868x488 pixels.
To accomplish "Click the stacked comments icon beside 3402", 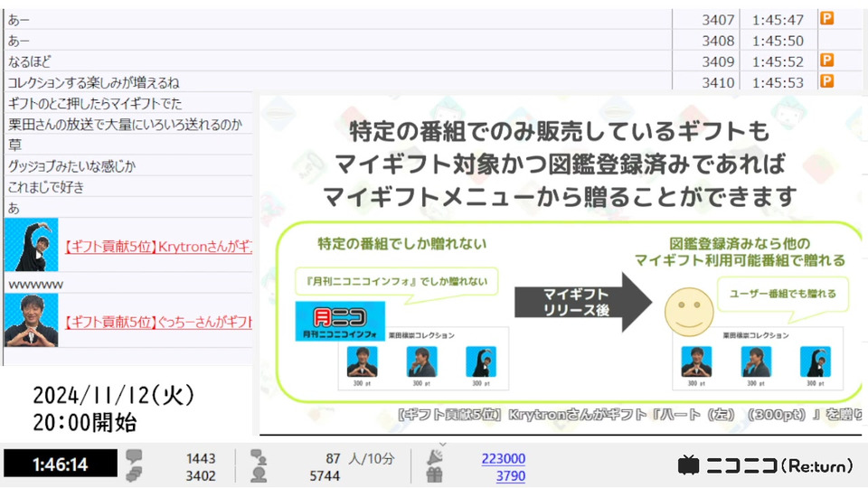I will coord(134,474).
